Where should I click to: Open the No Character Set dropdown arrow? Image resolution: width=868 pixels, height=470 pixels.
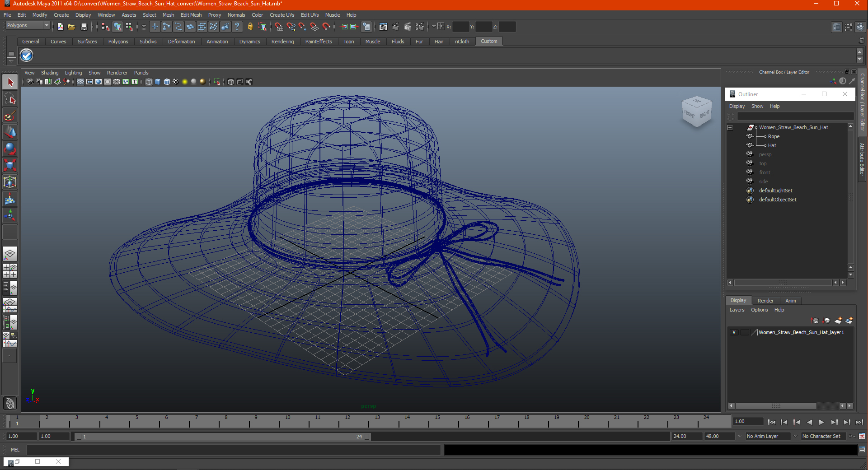(x=795, y=436)
